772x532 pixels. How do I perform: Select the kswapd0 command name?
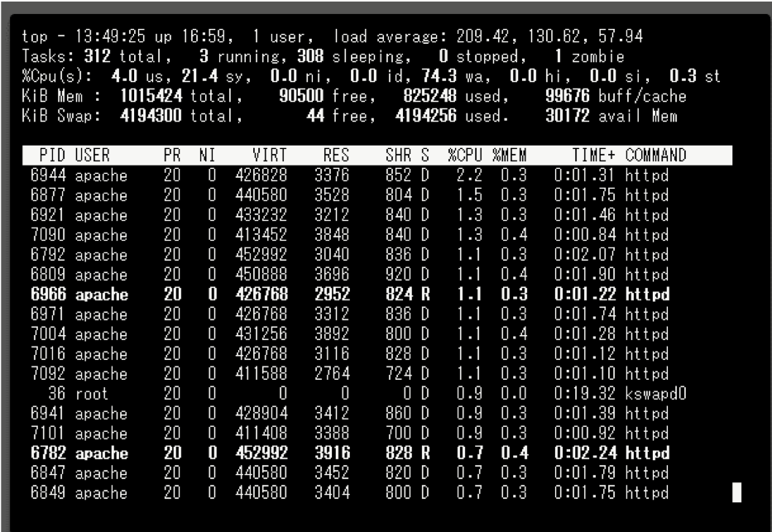pos(656,393)
